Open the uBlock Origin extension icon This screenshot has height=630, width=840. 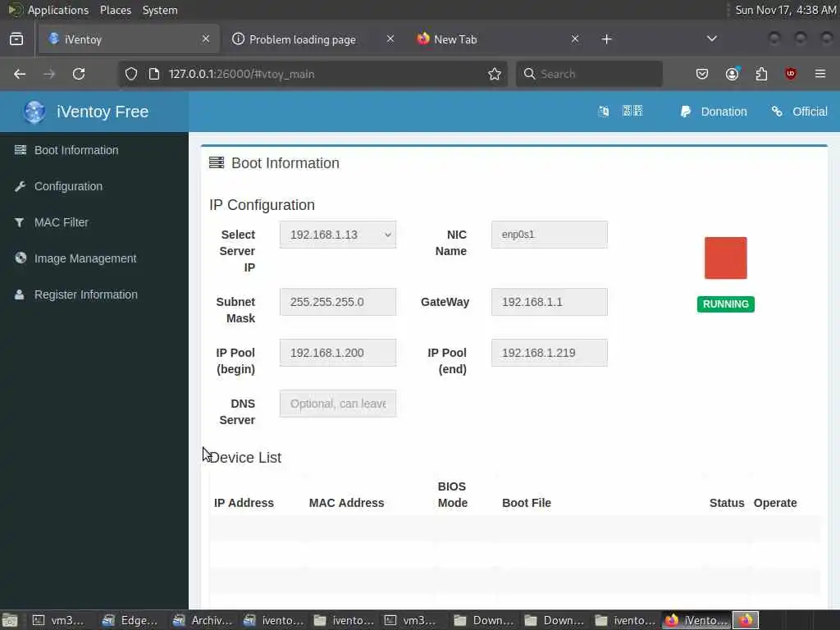(790, 74)
